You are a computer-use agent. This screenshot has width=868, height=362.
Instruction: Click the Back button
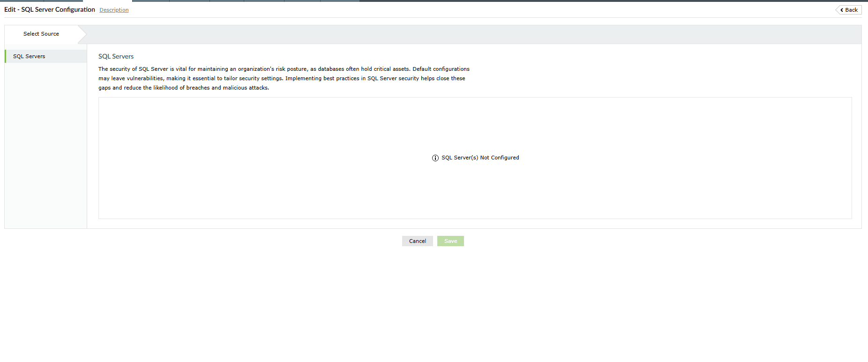tap(849, 10)
